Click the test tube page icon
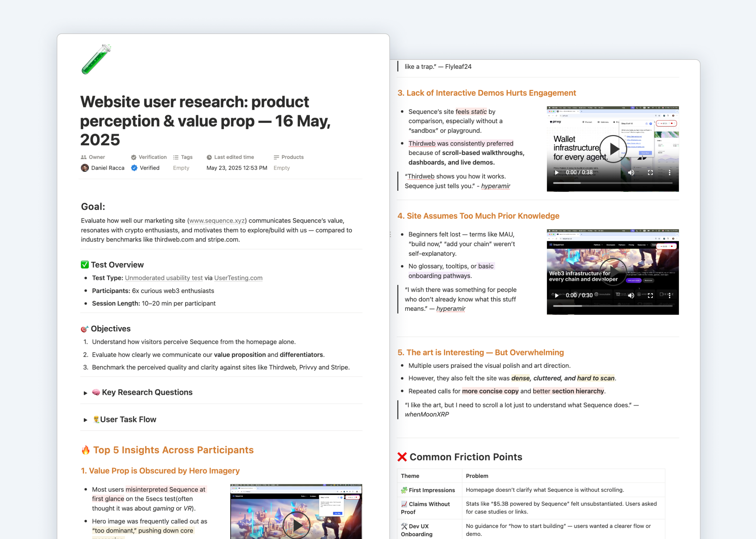The width and height of the screenshot is (756, 539). (x=96, y=59)
